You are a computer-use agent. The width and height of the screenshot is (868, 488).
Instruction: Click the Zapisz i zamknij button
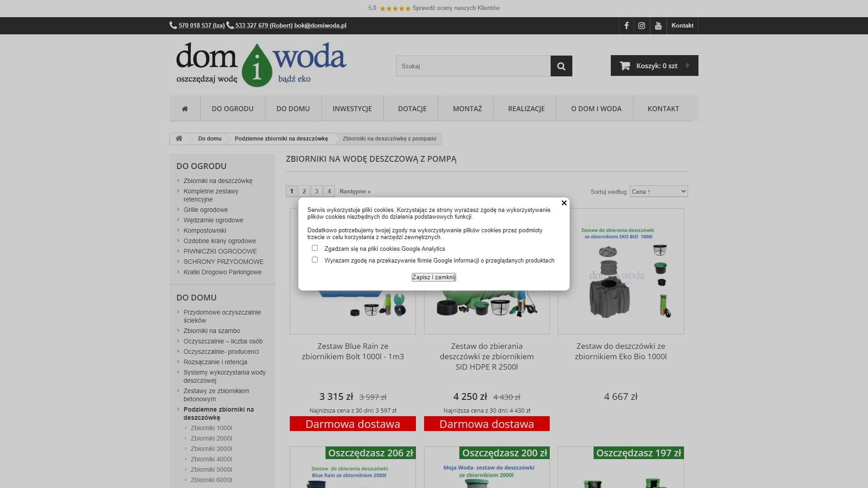coord(434,277)
